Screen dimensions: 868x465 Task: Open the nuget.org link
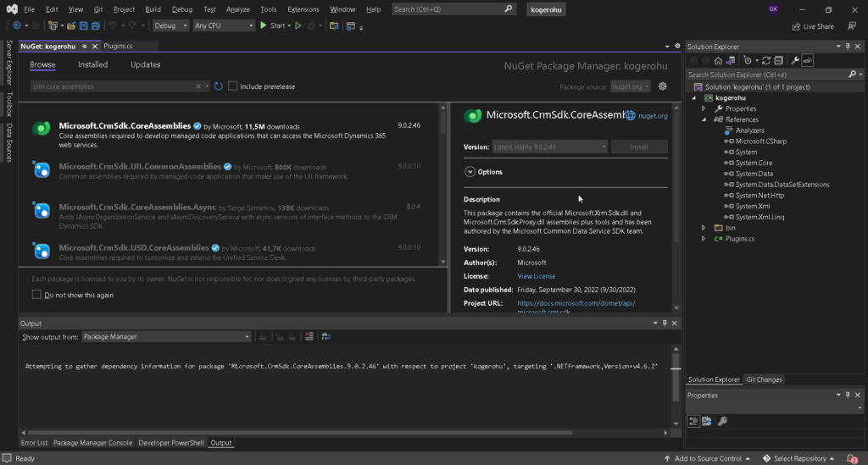point(653,116)
